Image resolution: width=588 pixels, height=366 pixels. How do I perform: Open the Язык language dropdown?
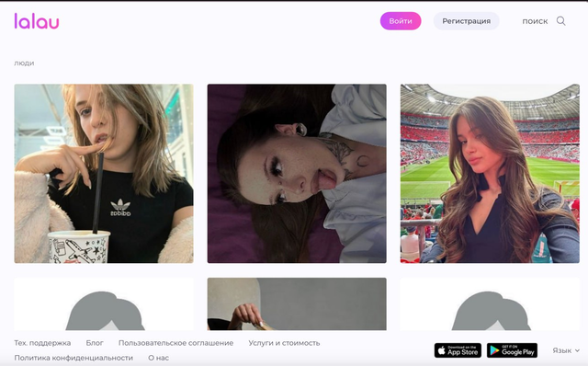coord(566,350)
